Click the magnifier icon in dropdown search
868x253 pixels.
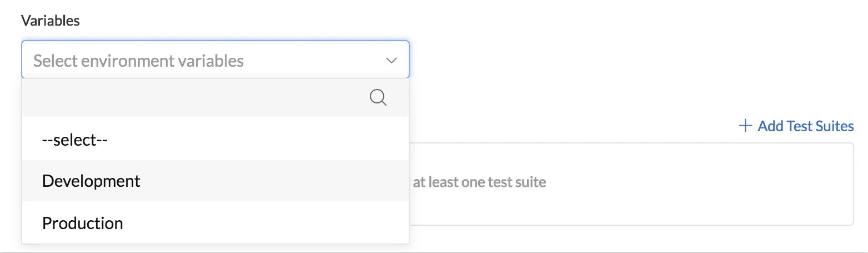click(378, 98)
